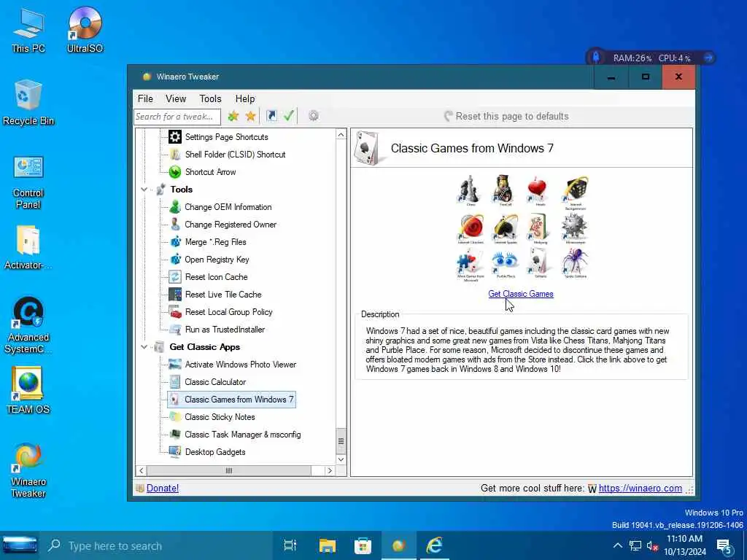The image size is (747, 560).
Task: Click the tree scroll up arrow
Action: [341, 135]
